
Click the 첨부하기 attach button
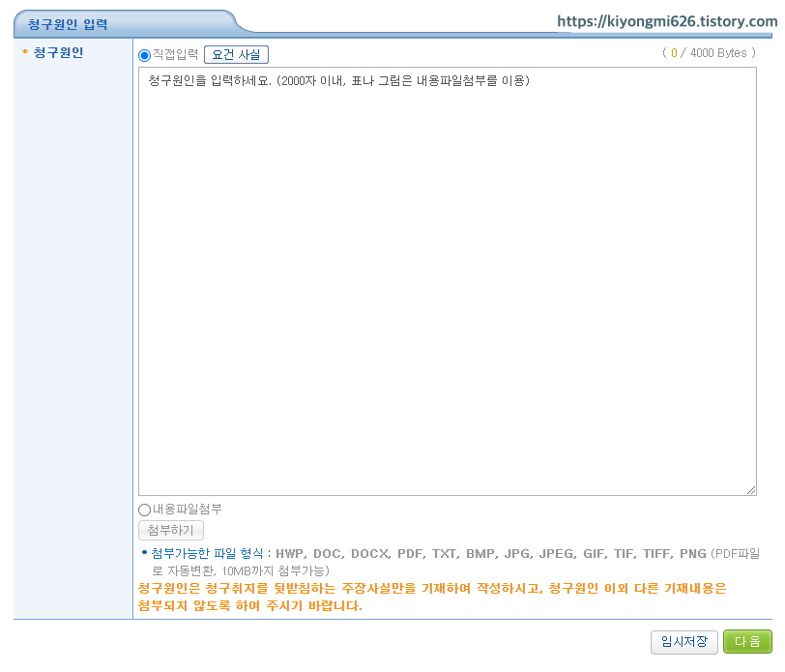click(x=171, y=530)
